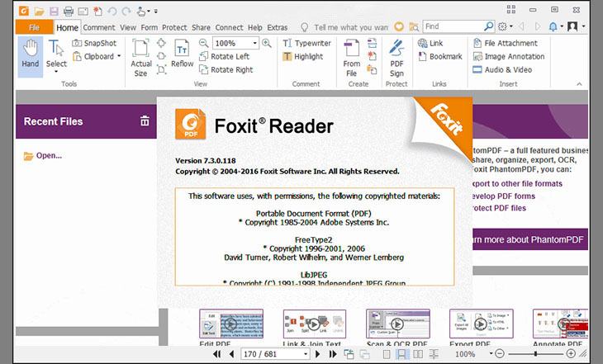Screen dimensions: 603x364
Task: Switch to the View tab
Action: (x=128, y=27)
